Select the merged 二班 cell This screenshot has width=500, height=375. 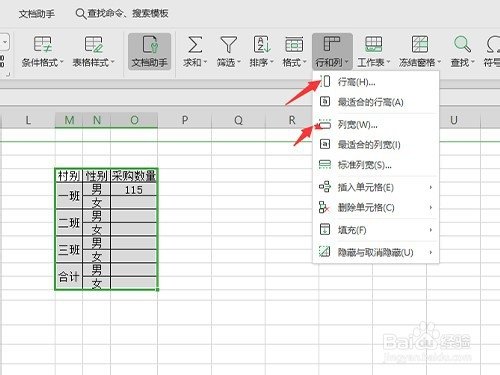pos(69,223)
